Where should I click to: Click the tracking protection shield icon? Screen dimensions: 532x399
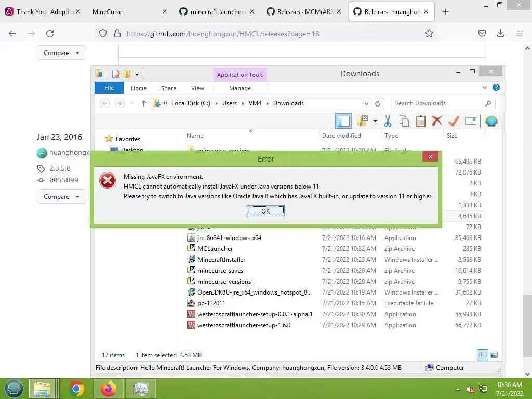tap(103, 34)
